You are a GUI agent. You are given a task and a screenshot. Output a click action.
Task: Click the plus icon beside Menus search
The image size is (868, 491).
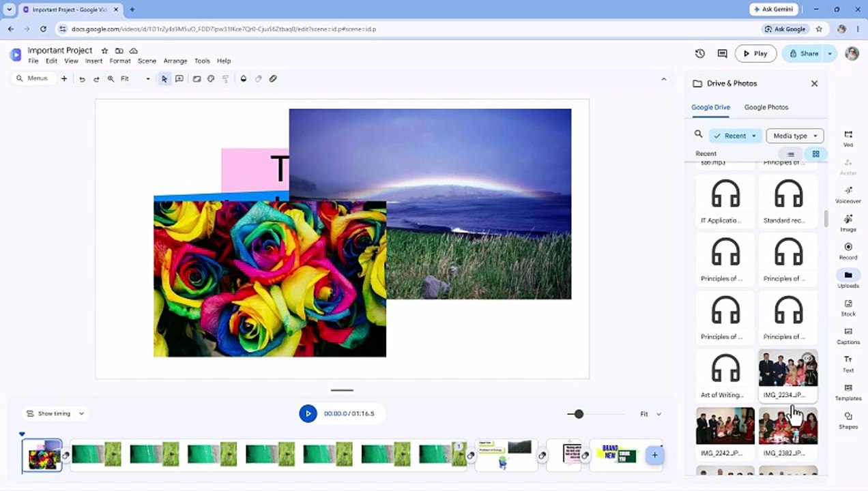point(64,79)
